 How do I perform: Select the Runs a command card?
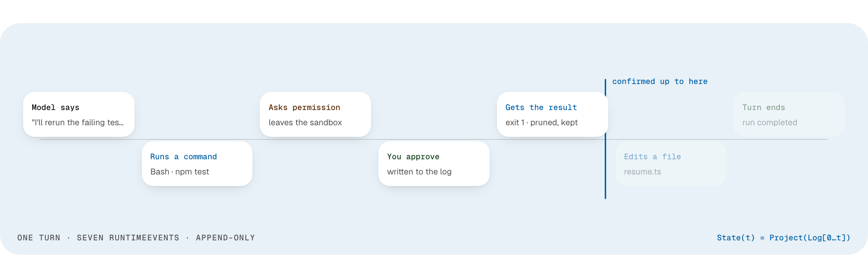coord(197,164)
